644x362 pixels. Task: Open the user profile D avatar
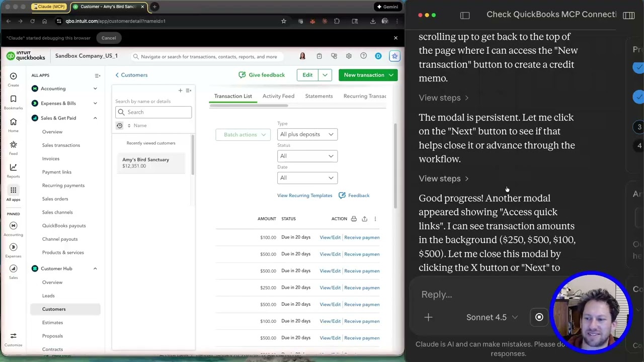click(378, 56)
